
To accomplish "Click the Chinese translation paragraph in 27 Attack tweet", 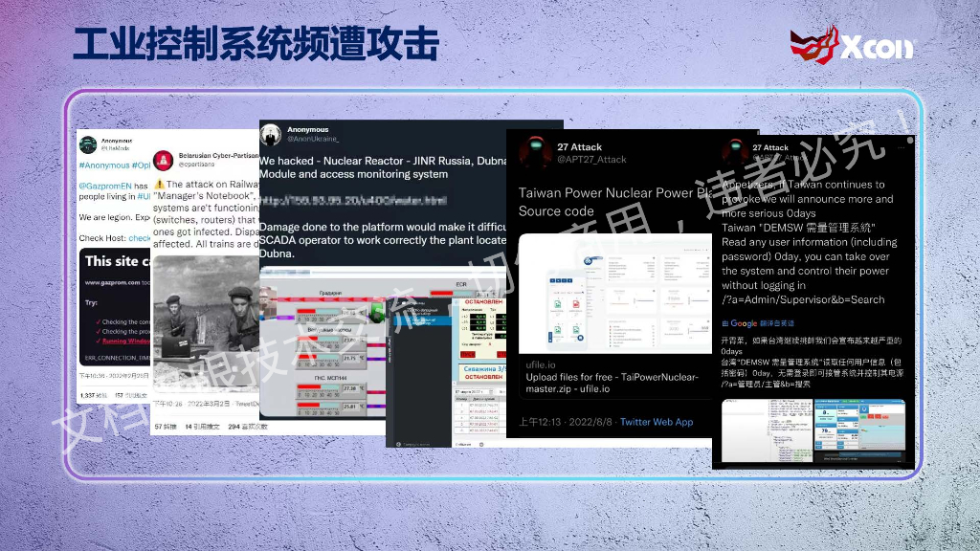I will click(812, 363).
